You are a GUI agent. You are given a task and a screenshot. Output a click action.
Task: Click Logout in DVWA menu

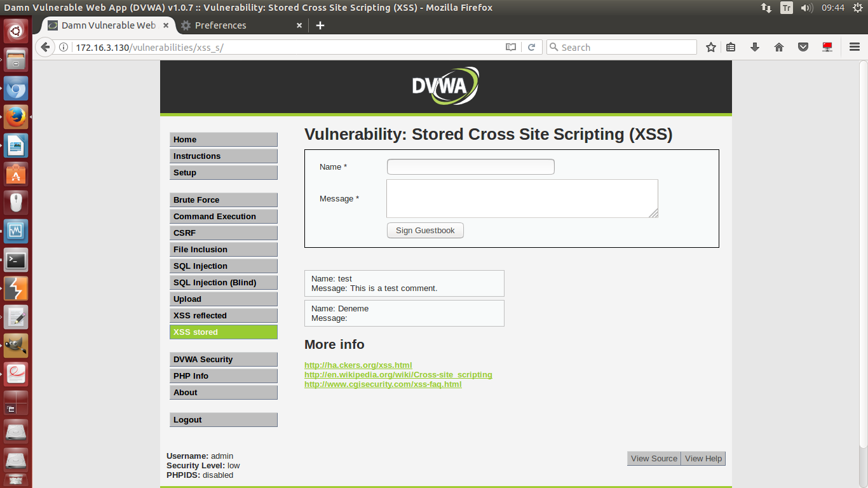coord(224,420)
